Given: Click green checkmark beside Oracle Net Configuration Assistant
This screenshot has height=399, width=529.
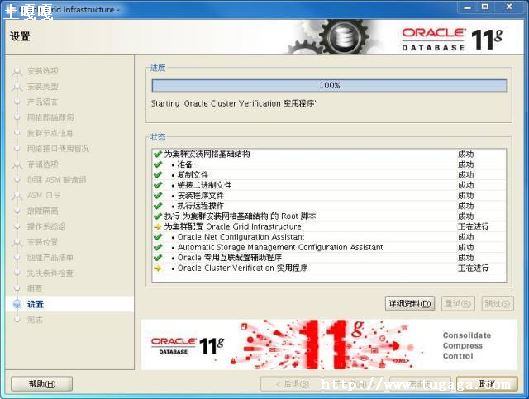Looking at the screenshot, I should point(158,237).
